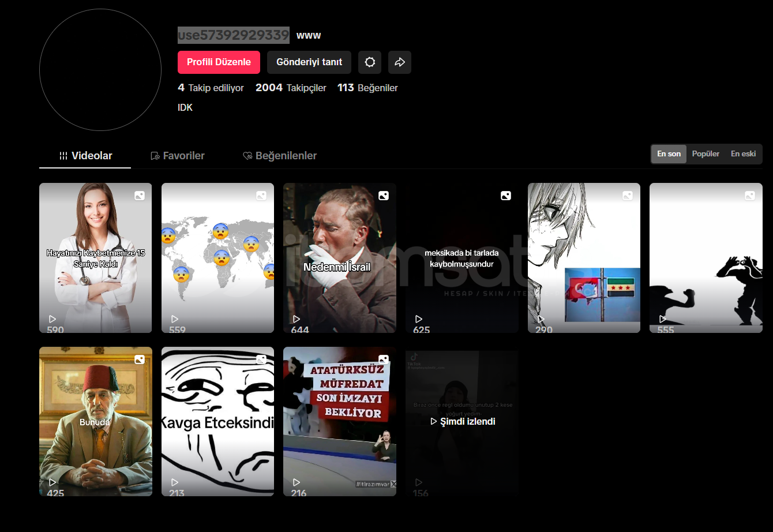Select the En son sort option

(x=669, y=154)
